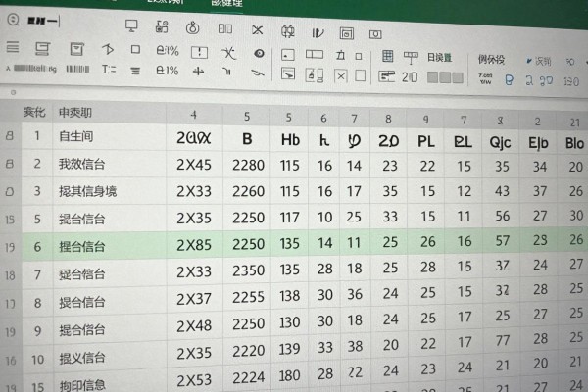
Task: Select the cell with value 117
Action: [289, 218]
